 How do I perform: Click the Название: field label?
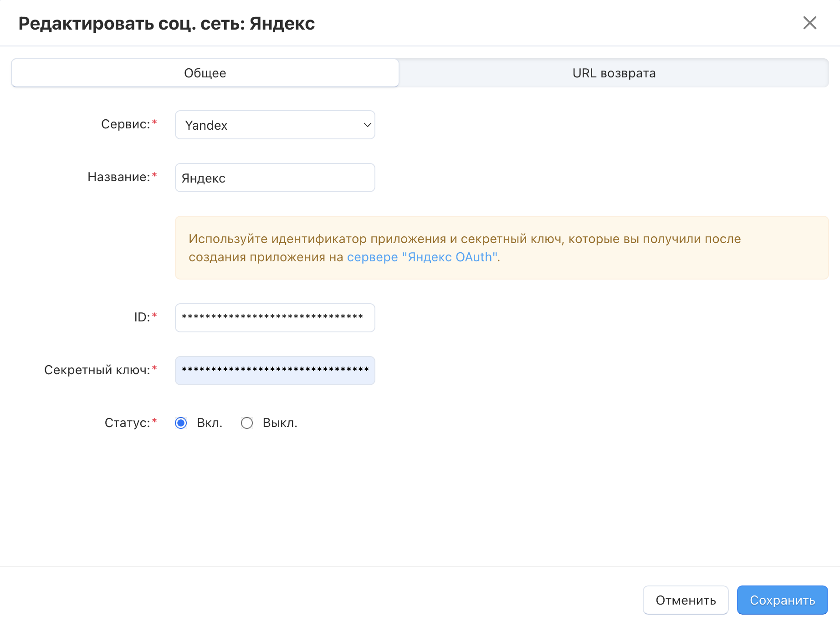point(118,177)
